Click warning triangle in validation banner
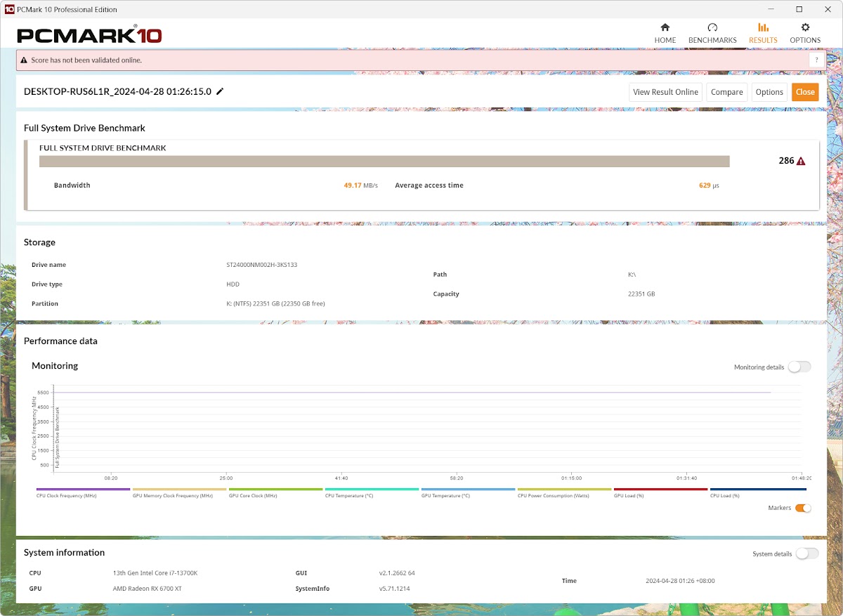This screenshot has height=616, width=843. point(25,60)
